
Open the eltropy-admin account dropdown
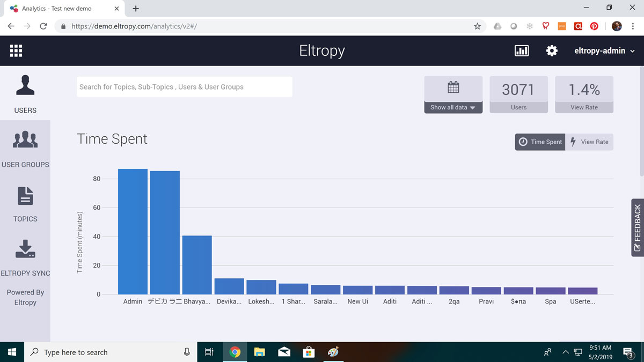[x=604, y=51]
